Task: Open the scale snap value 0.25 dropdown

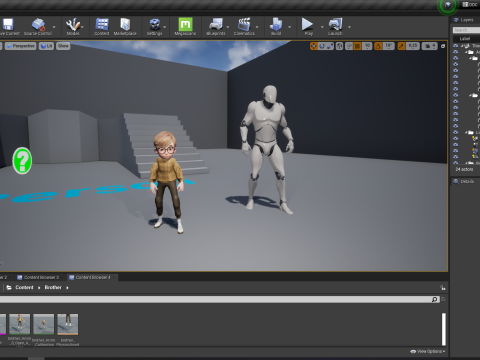Action: pos(413,46)
